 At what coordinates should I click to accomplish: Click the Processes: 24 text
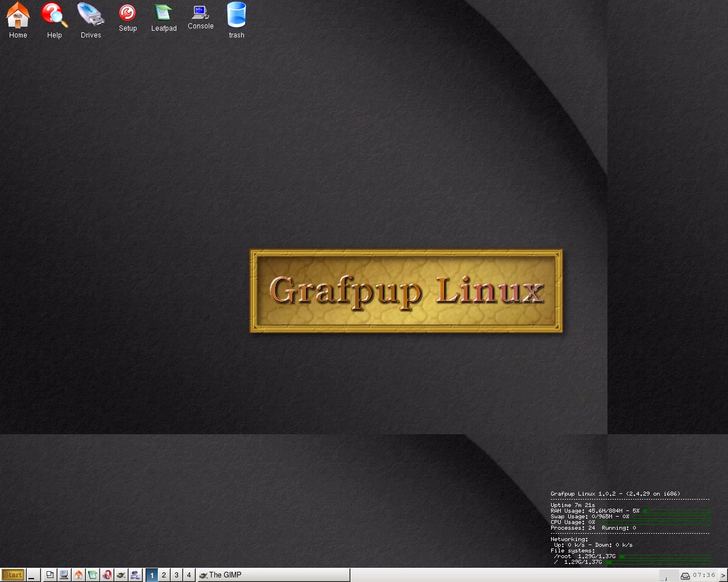[573, 528]
